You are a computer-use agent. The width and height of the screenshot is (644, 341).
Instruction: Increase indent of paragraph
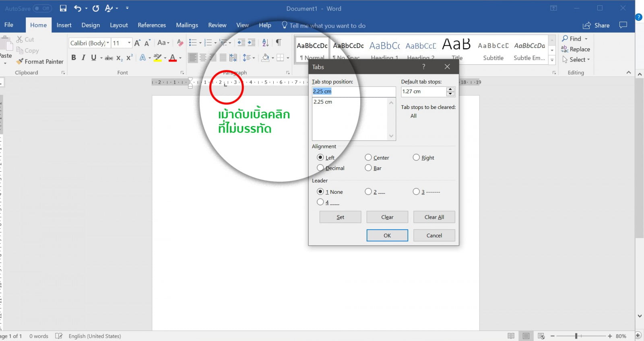pos(252,43)
